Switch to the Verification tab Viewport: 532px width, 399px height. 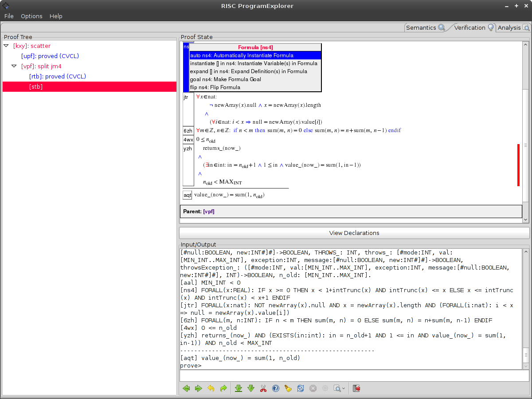click(x=473, y=27)
